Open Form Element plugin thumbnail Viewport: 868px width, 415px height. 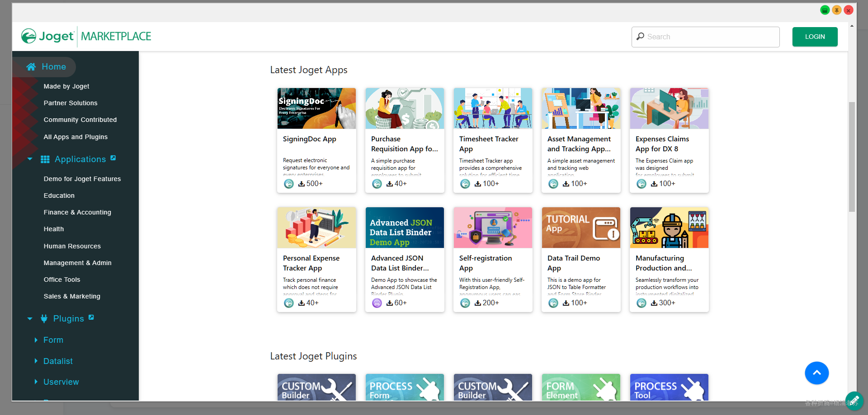(581, 387)
